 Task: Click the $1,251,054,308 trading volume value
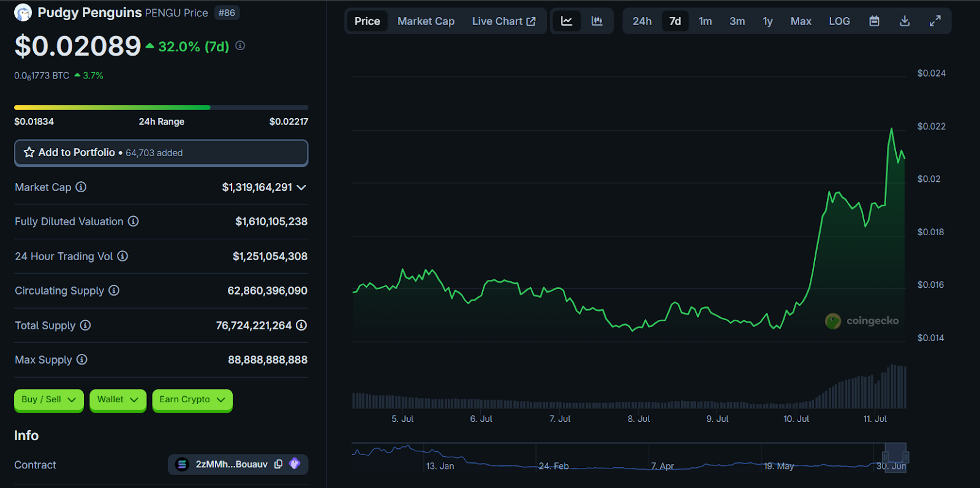point(270,257)
